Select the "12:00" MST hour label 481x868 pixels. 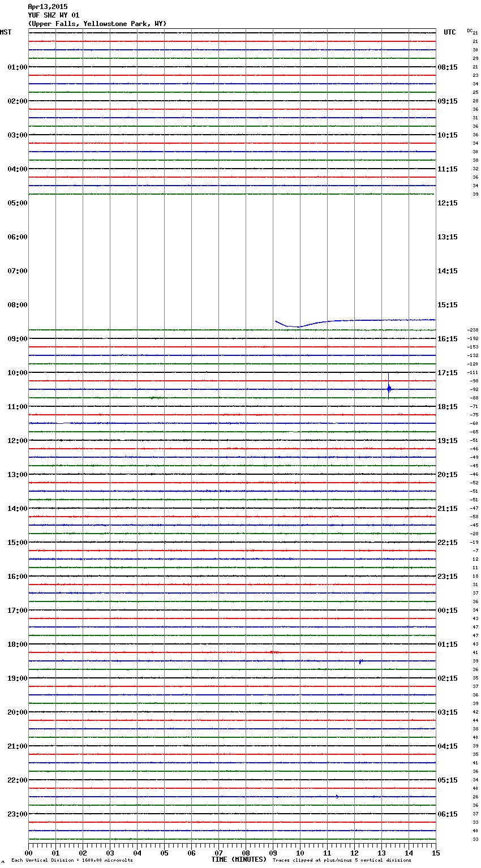pyautogui.click(x=18, y=441)
